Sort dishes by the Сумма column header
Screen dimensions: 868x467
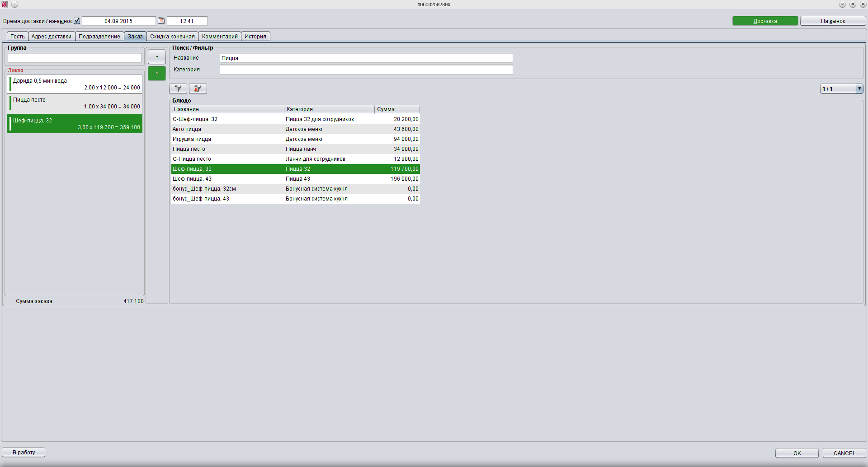(x=396, y=109)
